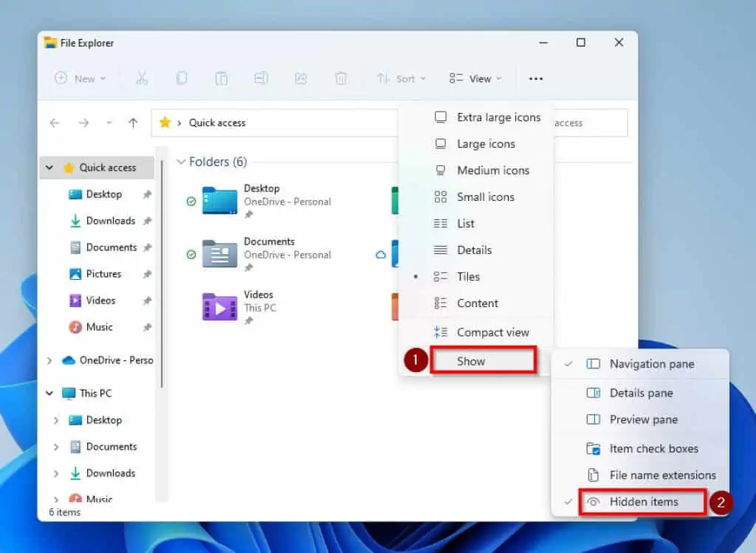Open the Sort dropdown

[x=401, y=78]
